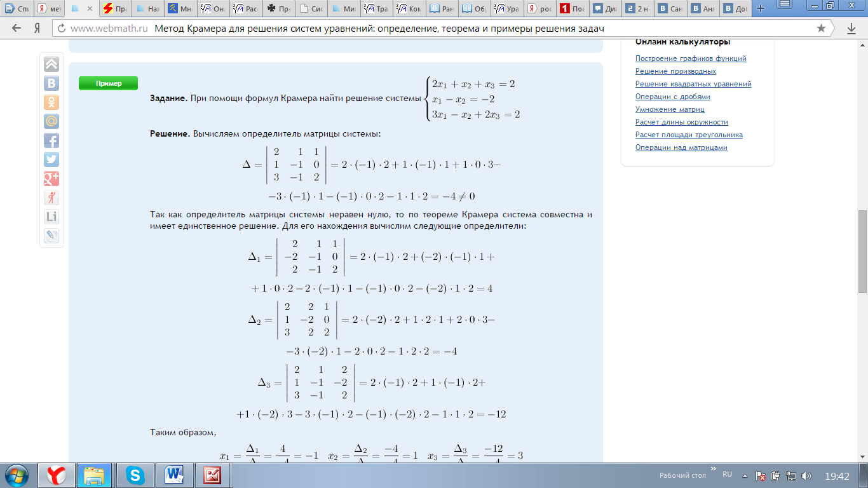Switch to Microsoft Word on taskbar

(x=173, y=475)
